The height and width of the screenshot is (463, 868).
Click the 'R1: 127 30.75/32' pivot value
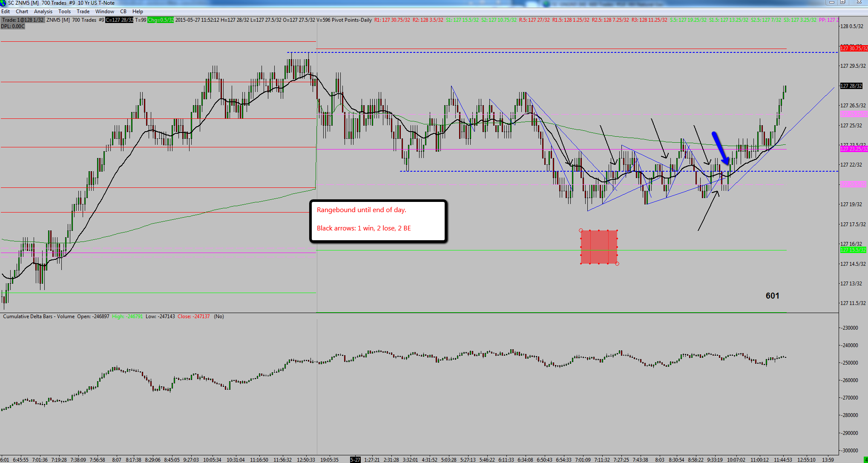point(392,20)
